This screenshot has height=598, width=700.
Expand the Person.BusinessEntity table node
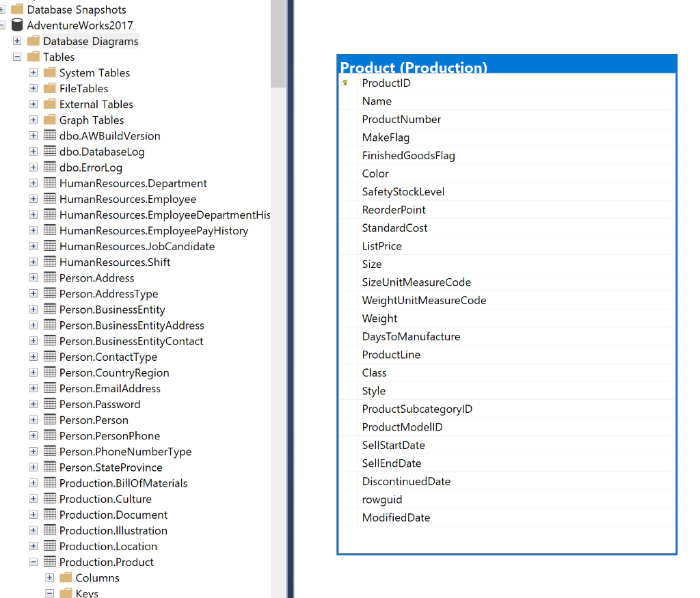[x=33, y=310]
